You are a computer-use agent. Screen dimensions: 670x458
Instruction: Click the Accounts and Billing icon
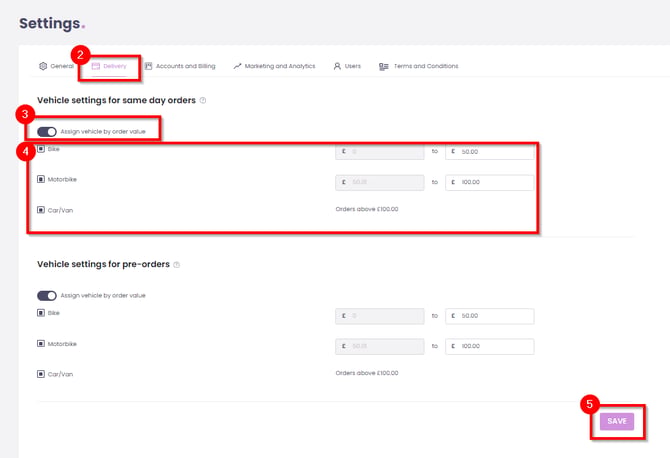click(148, 66)
